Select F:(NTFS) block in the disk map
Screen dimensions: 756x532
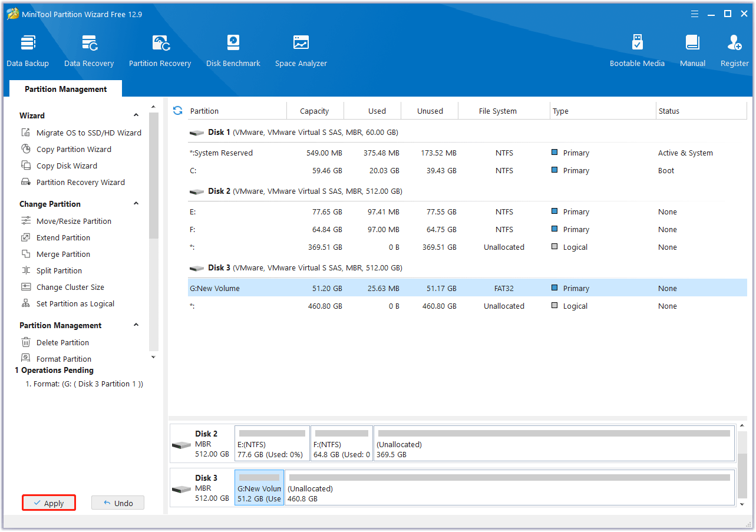click(342, 444)
